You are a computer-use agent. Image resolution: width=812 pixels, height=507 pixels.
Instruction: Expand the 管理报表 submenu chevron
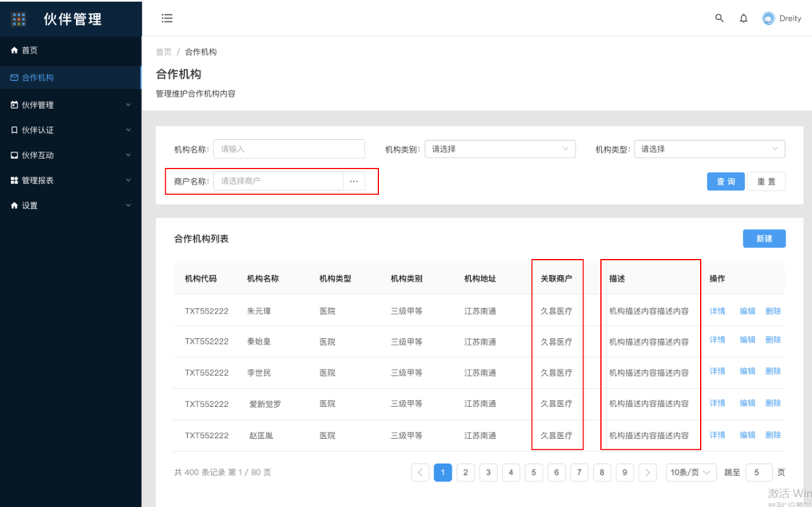[129, 180]
